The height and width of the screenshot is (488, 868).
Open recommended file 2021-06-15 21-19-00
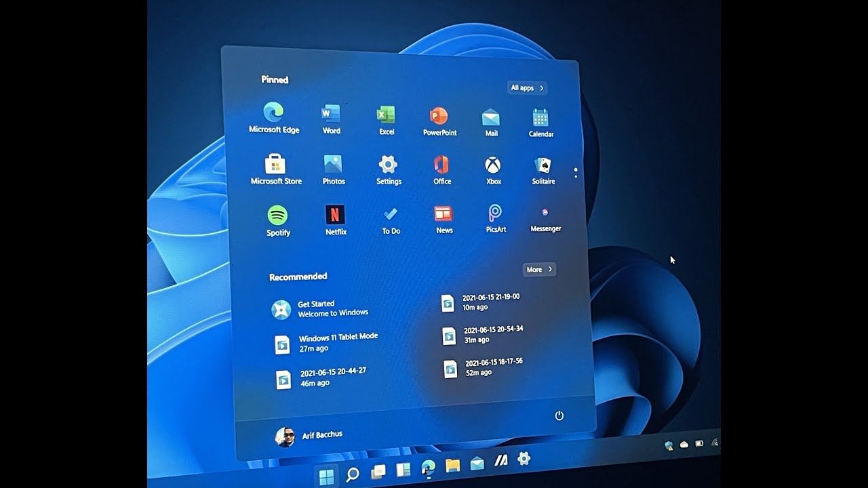click(x=480, y=302)
